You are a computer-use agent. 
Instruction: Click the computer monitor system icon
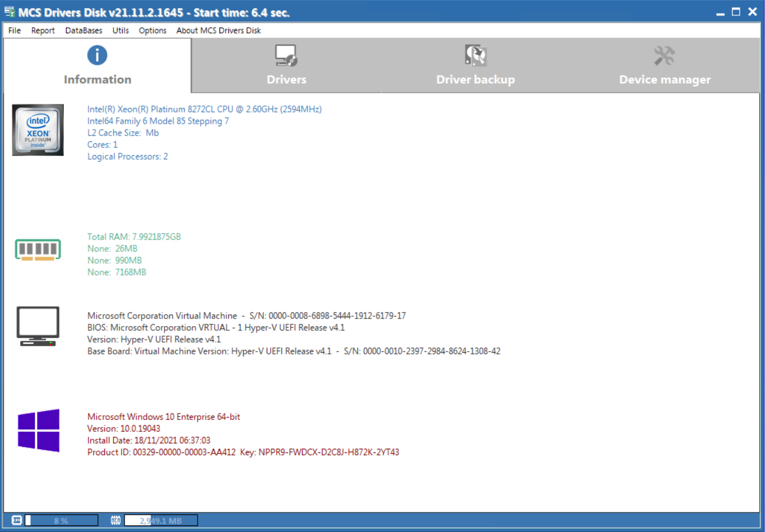point(38,326)
